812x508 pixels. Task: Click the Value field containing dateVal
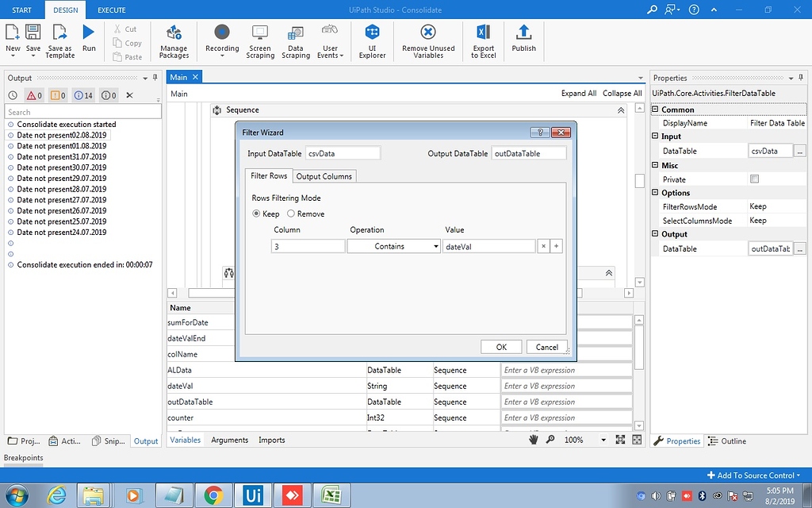488,247
